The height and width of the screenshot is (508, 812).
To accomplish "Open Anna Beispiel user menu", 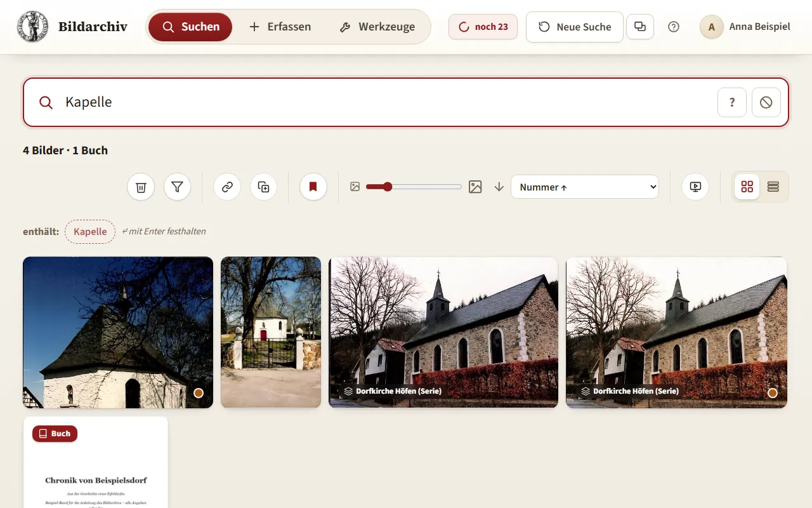I will (x=745, y=27).
